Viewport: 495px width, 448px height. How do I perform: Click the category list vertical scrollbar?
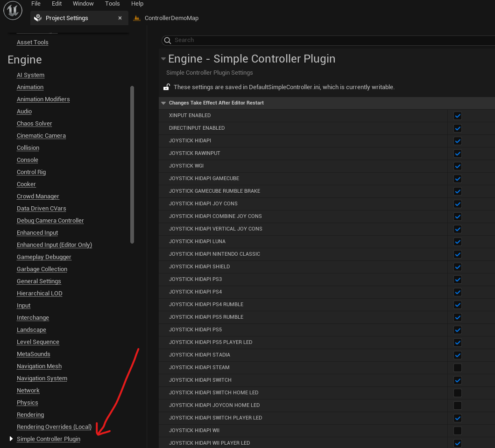[132, 164]
